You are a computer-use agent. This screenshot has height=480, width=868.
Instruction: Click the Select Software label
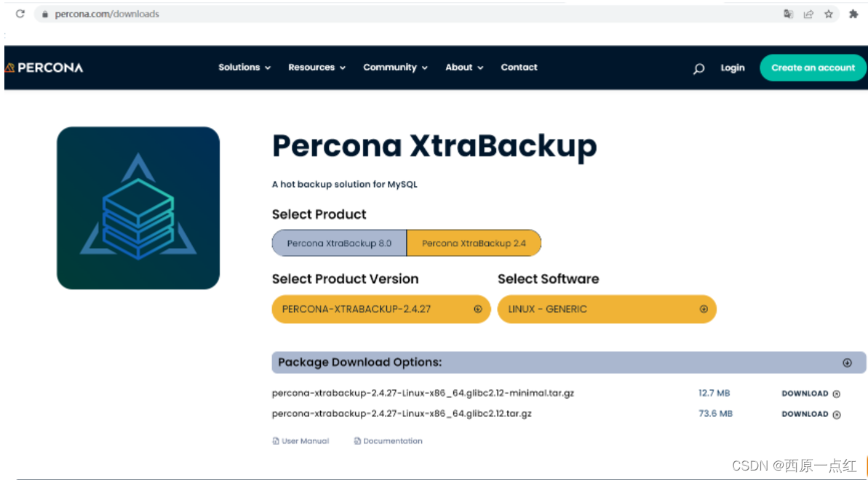548,279
